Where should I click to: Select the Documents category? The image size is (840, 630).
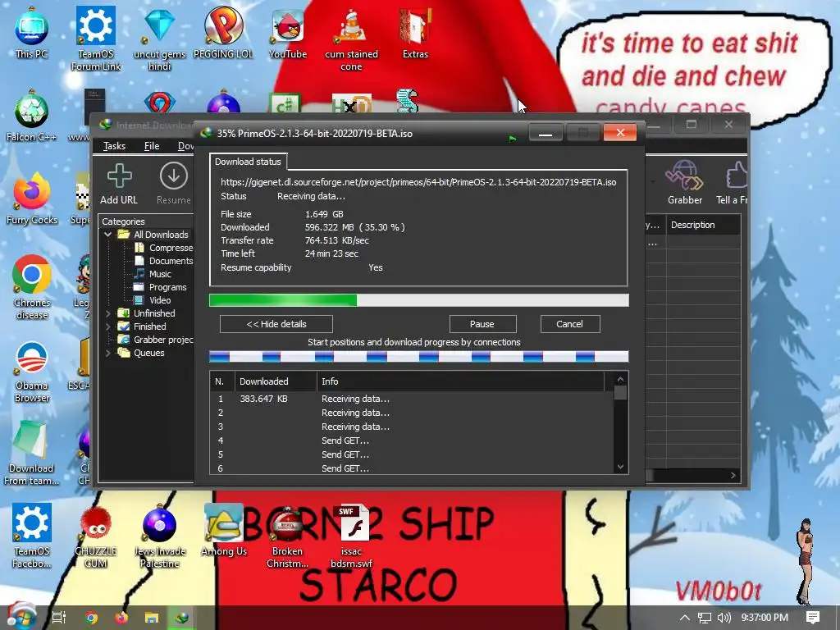163,261
